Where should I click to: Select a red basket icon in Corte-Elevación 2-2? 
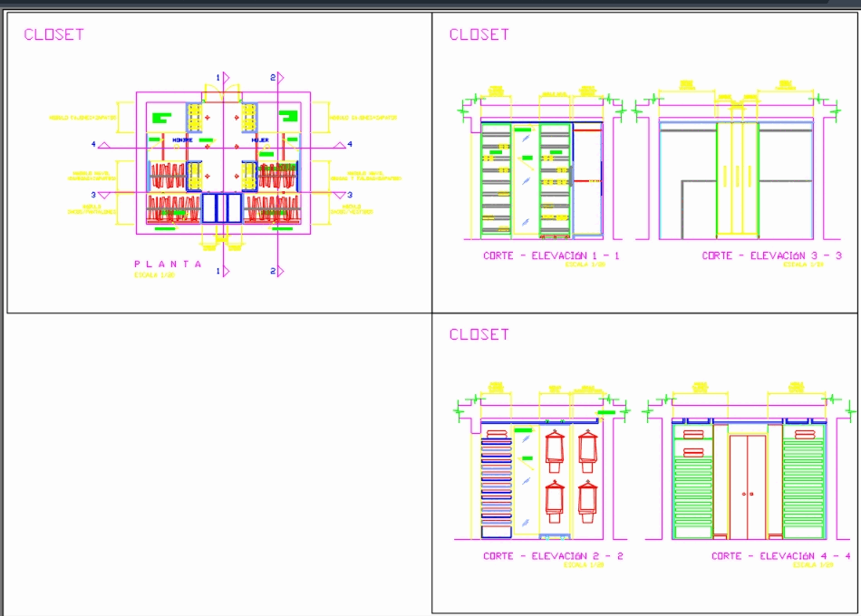click(x=556, y=448)
